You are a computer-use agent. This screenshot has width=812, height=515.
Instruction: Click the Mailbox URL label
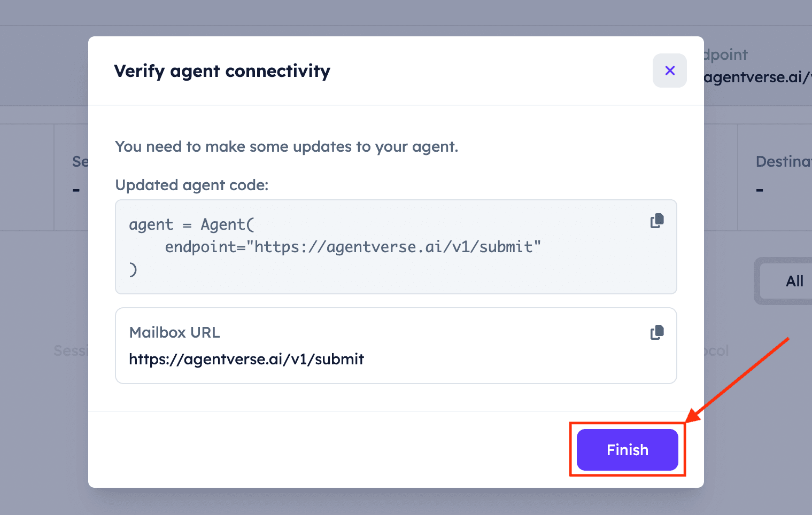click(175, 332)
